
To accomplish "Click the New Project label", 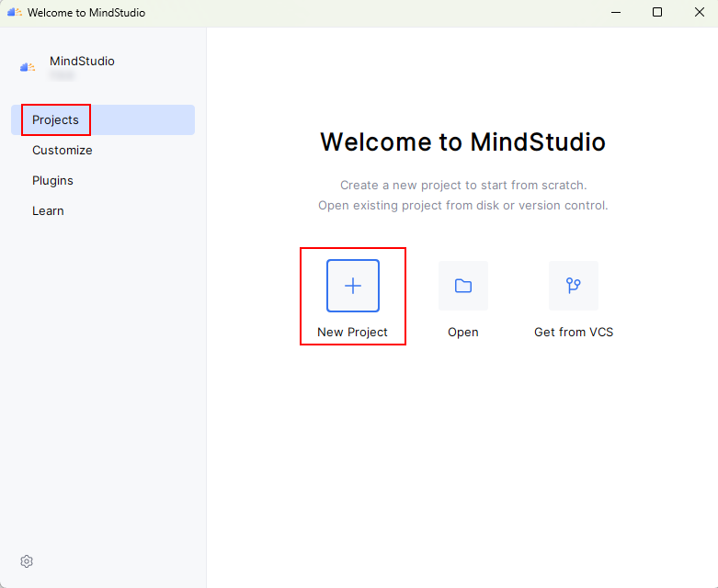I will (x=352, y=332).
